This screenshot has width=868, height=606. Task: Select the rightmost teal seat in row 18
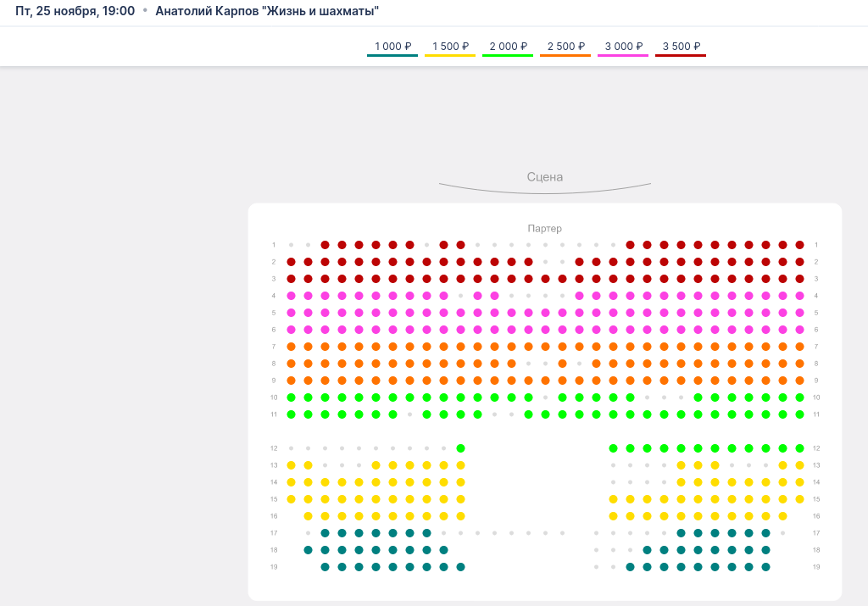click(765, 550)
